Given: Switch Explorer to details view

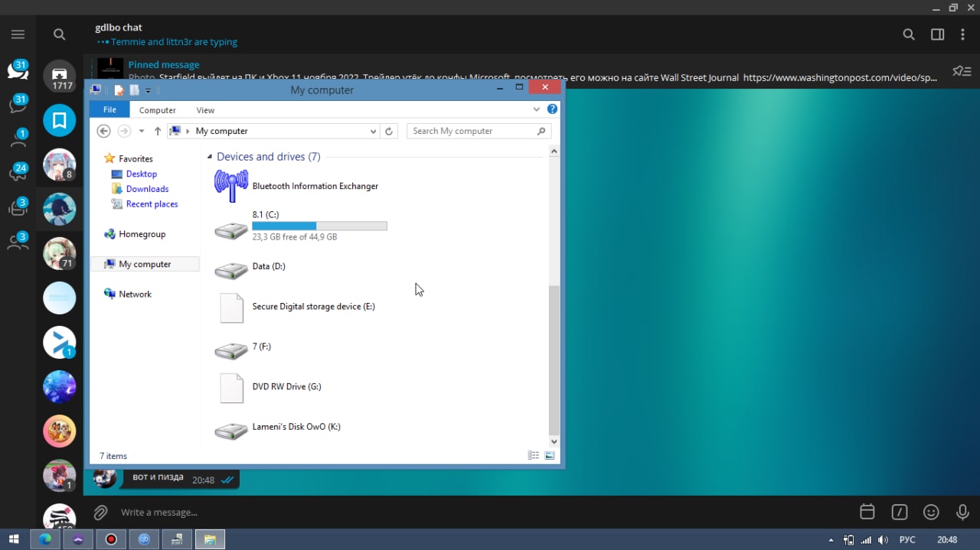Looking at the screenshot, I should tap(534, 456).
